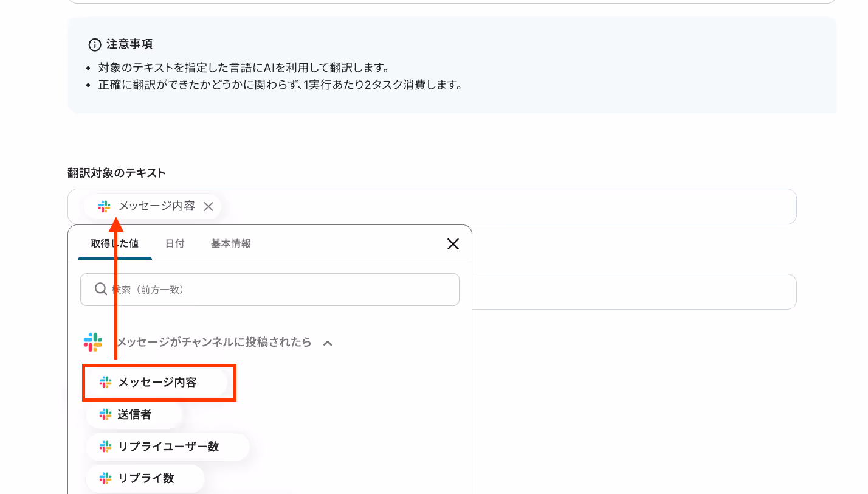The width and height of the screenshot is (868, 494).
Task: Click the 注意事項 heading text
Action: (129, 44)
